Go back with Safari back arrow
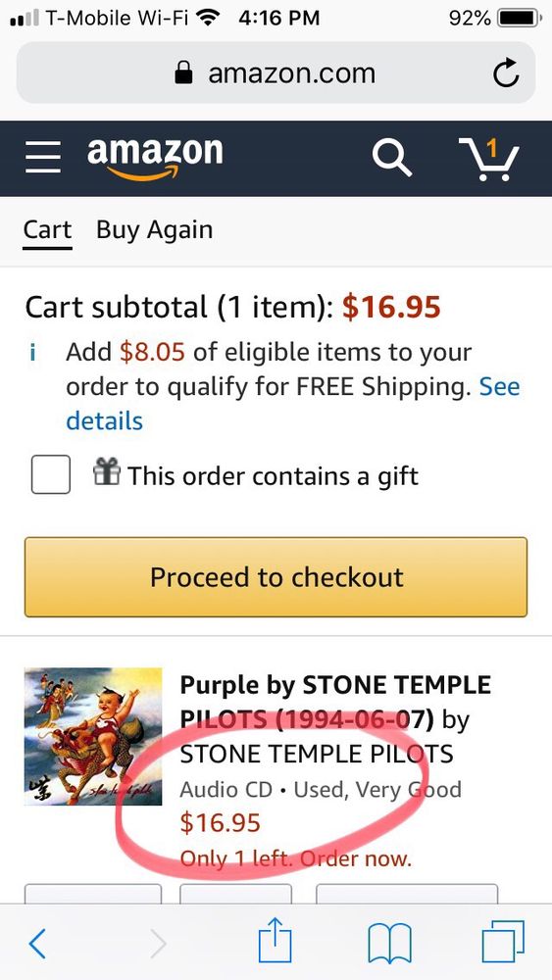 (x=37, y=943)
